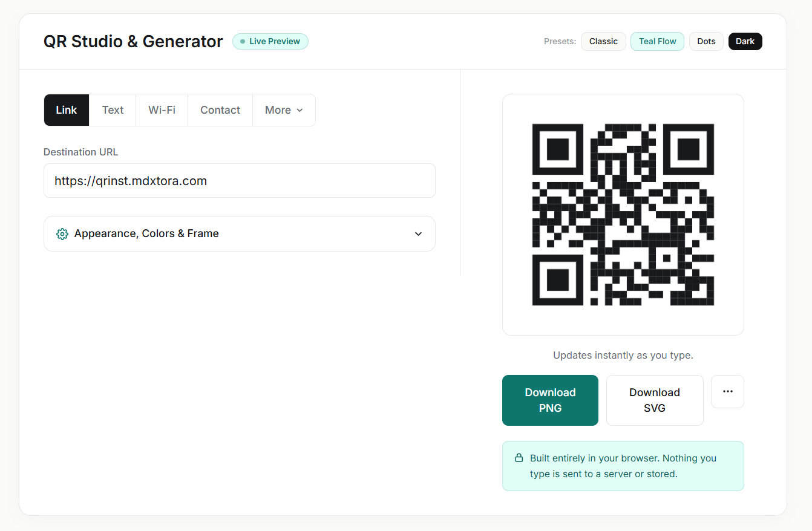Select the Wi-Fi tab
The width and height of the screenshot is (812, 531).
(x=162, y=110)
